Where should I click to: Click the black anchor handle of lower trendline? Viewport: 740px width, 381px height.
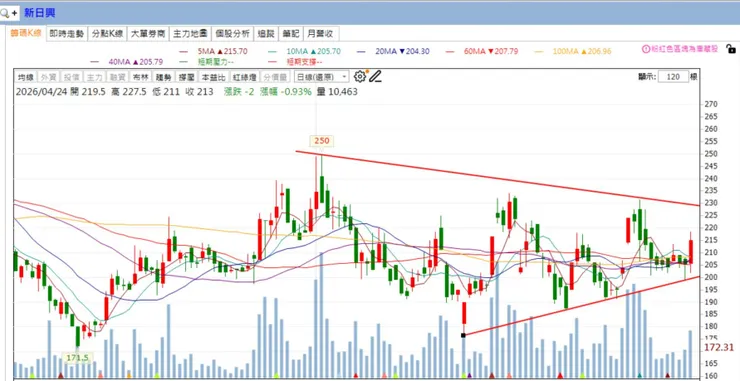[x=463, y=335]
